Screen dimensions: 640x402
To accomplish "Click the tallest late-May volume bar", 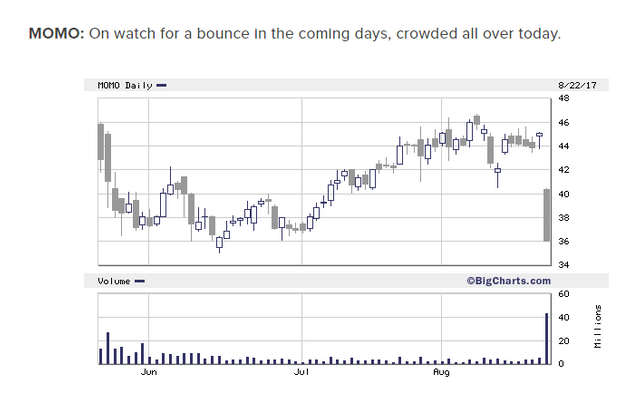I will point(108,348).
